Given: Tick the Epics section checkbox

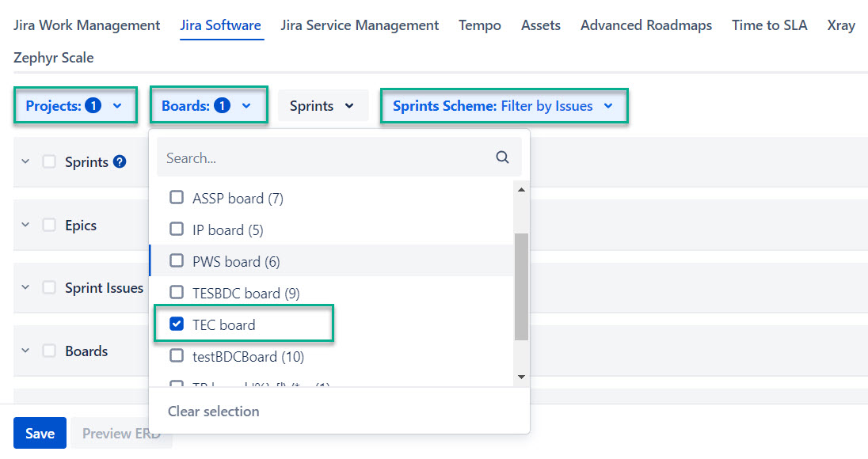Looking at the screenshot, I should 49,226.
